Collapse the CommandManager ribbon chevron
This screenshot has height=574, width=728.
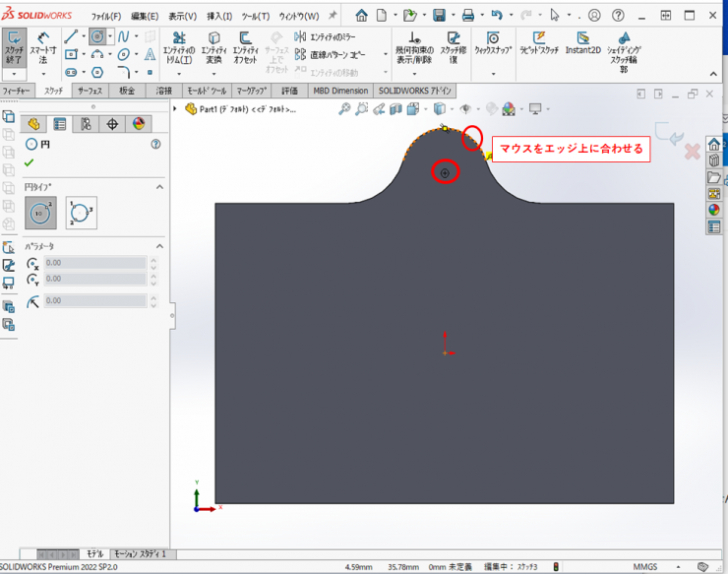point(713,74)
